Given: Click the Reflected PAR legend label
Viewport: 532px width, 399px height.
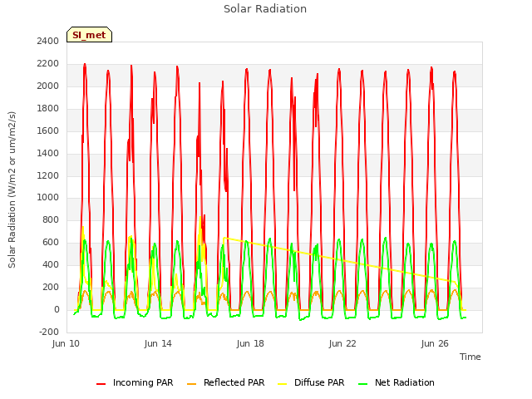Looking at the screenshot, I should pyautogui.click(x=234, y=382).
